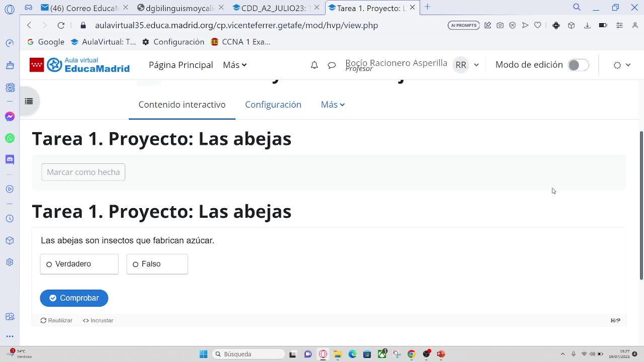Open browser search tabs magnifier icon
This screenshot has height=362, width=644.
[x=577, y=7]
